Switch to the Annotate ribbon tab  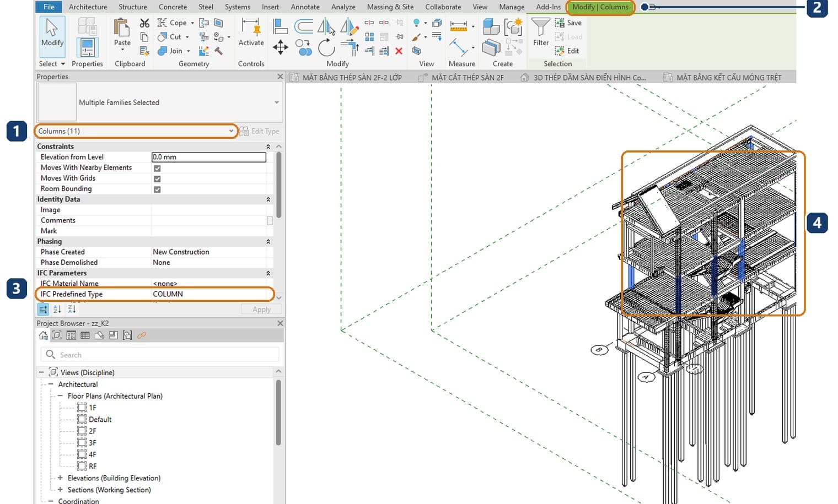305,7
